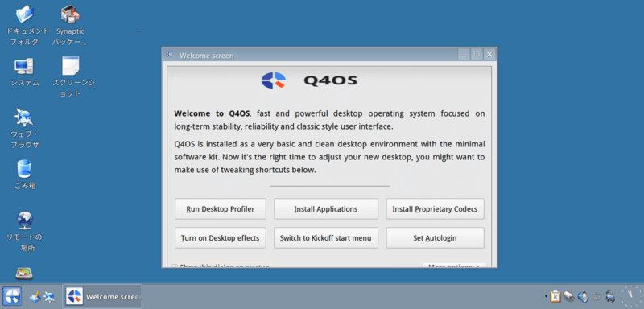Click "make use of tweaking shortcuts below." text

(x=246, y=170)
